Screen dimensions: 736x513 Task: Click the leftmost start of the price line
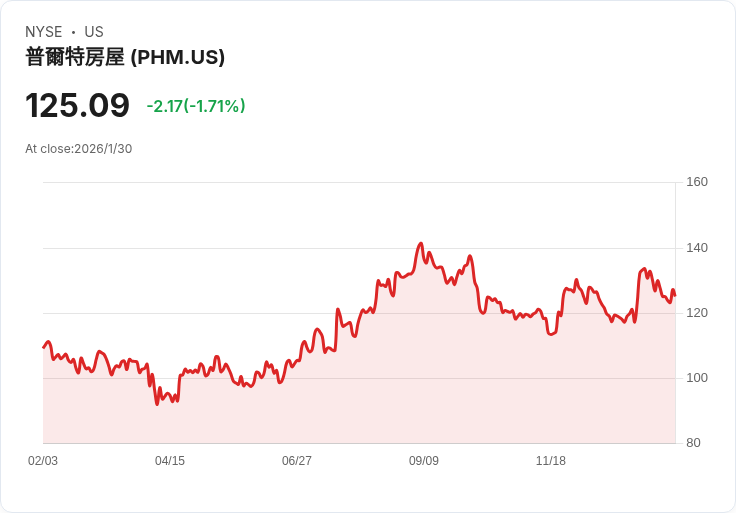pyautogui.click(x=43, y=347)
